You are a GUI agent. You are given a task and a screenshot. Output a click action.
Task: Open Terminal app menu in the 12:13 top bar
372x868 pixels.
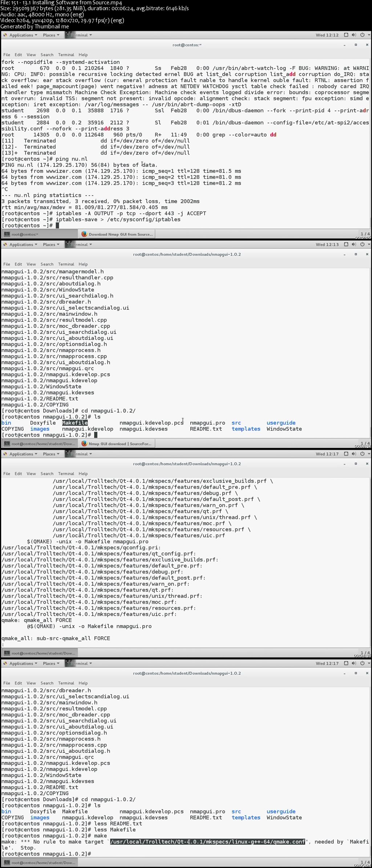(x=79, y=245)
